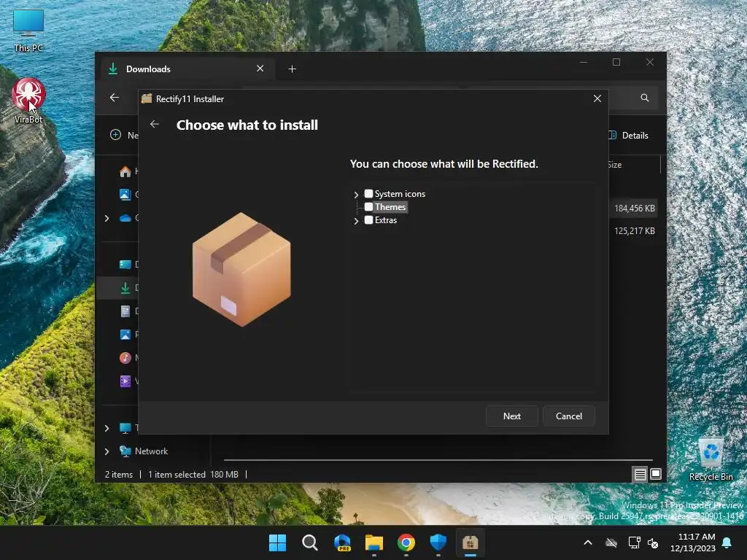Open Windows Security shield from taskbar
The width and height of the screenshot is (747, 560).
pyautogui.click(x=438, y=542)
